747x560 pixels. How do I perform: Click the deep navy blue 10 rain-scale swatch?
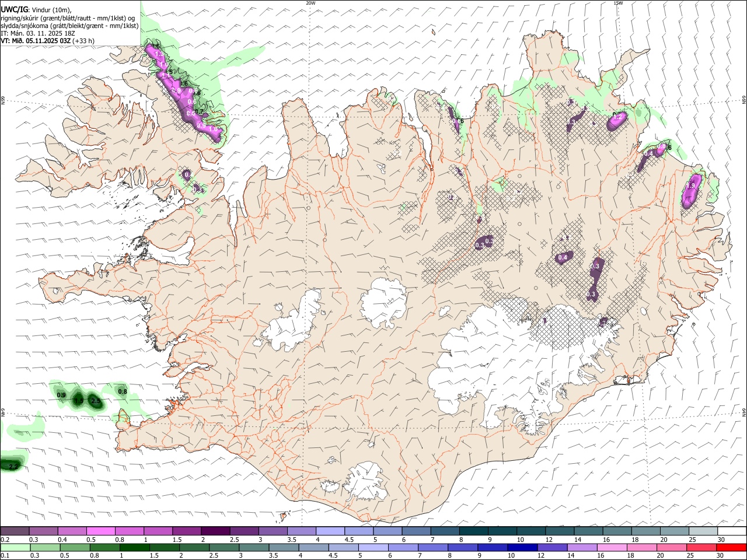[x=522, y=547]
